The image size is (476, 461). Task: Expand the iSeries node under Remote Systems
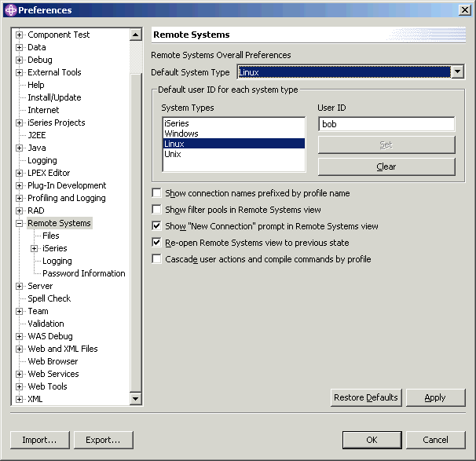(x=35, y=248)
